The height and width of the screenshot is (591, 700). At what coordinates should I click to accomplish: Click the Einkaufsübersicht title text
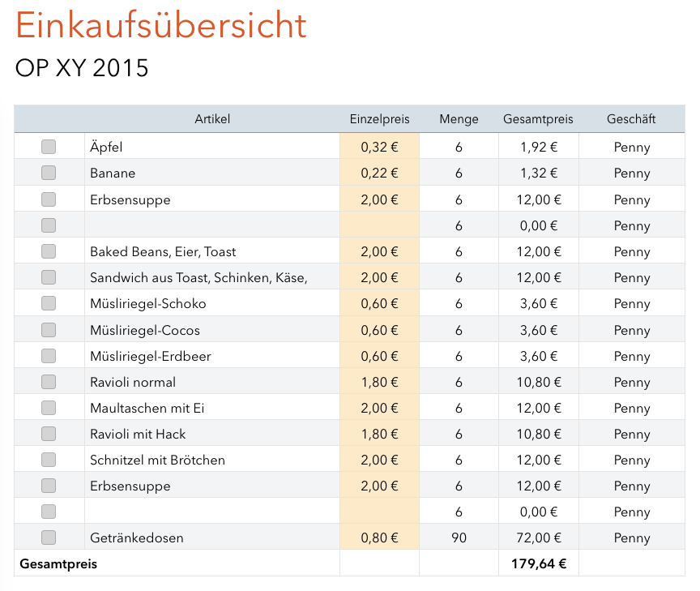click(x=161, y=26)
